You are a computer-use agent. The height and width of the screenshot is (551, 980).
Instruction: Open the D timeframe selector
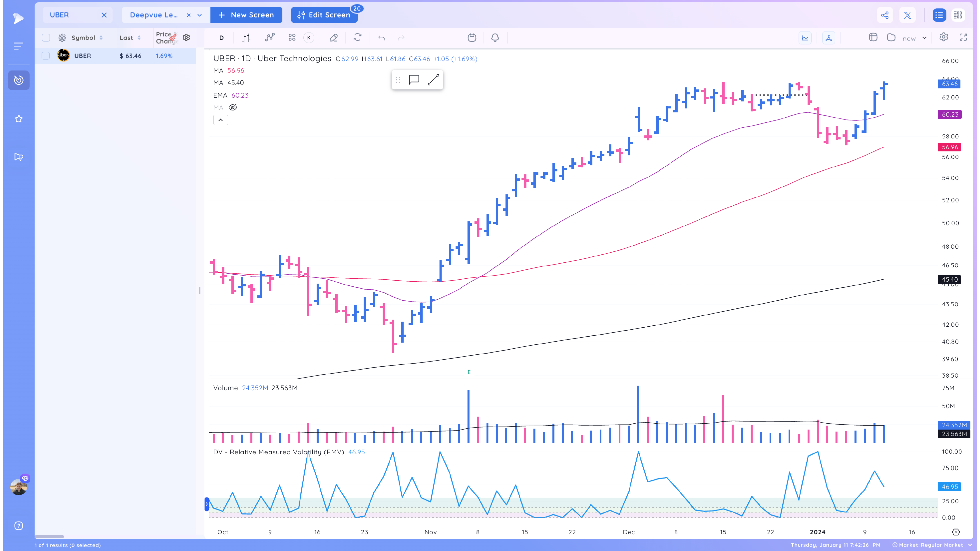pyautogui.click(x=221, y=38)
